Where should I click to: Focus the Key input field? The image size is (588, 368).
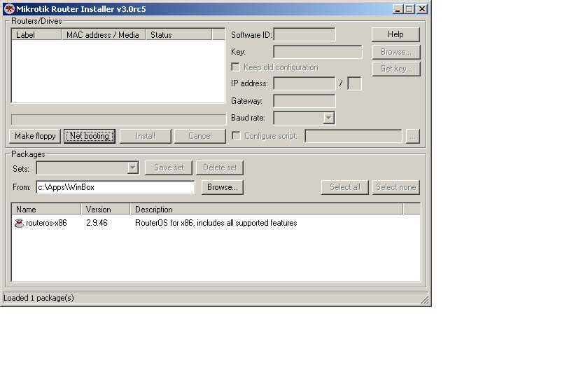(x=318, y=52)
